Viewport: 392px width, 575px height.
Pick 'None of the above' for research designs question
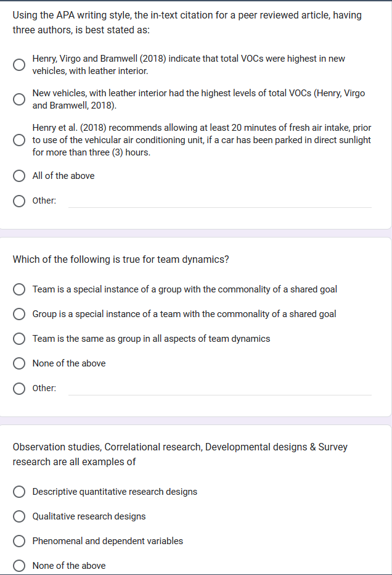[19, 566]
